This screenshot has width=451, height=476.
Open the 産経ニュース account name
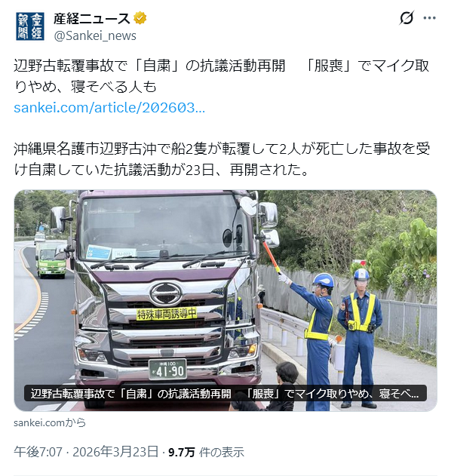coord(92,19)
